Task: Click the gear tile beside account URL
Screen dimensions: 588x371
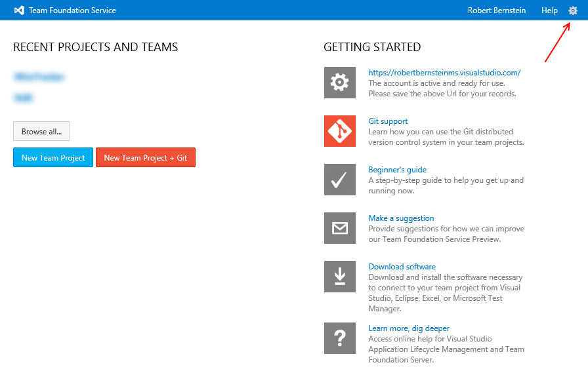Action: coord(340,83)
